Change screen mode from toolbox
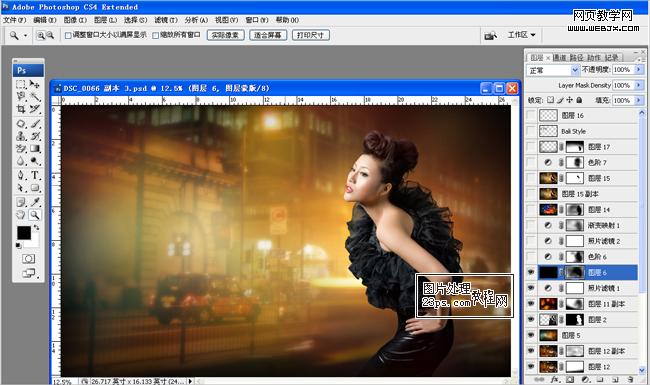 28,273
